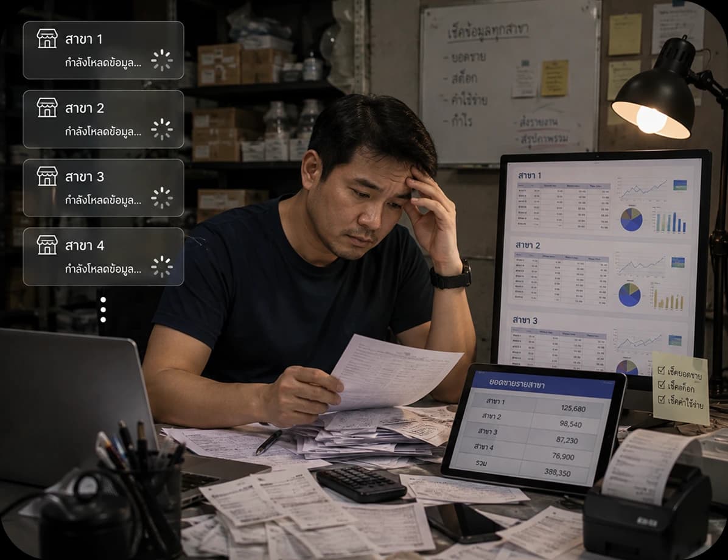Screen dimensions: 728x560
Task: Click the กำไร line on the whiteboard
Action: click(x=457, y=121)
